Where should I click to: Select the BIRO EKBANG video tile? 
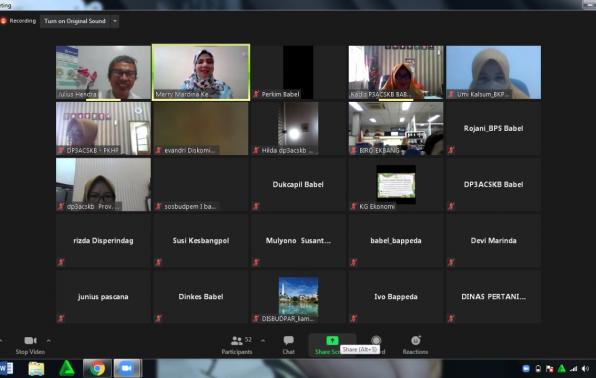[396, 129]
